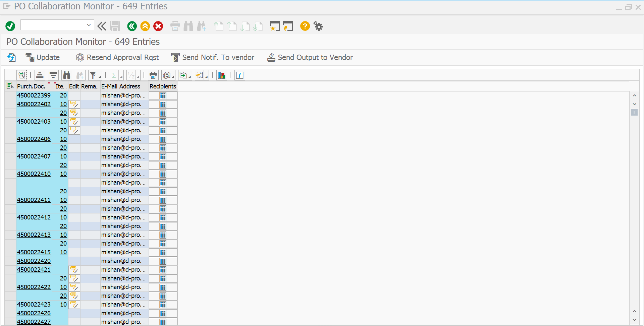Open purchase document 4500022420

pos(34,261)
